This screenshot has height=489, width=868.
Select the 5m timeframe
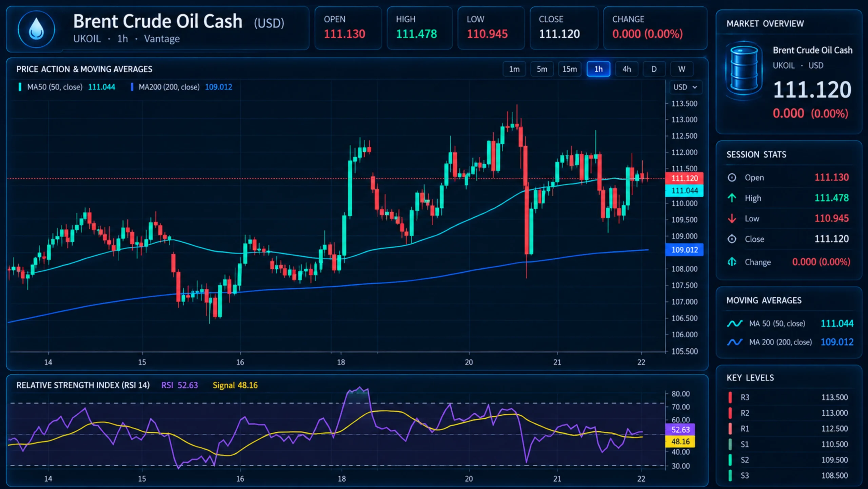(x=542, y=69)
